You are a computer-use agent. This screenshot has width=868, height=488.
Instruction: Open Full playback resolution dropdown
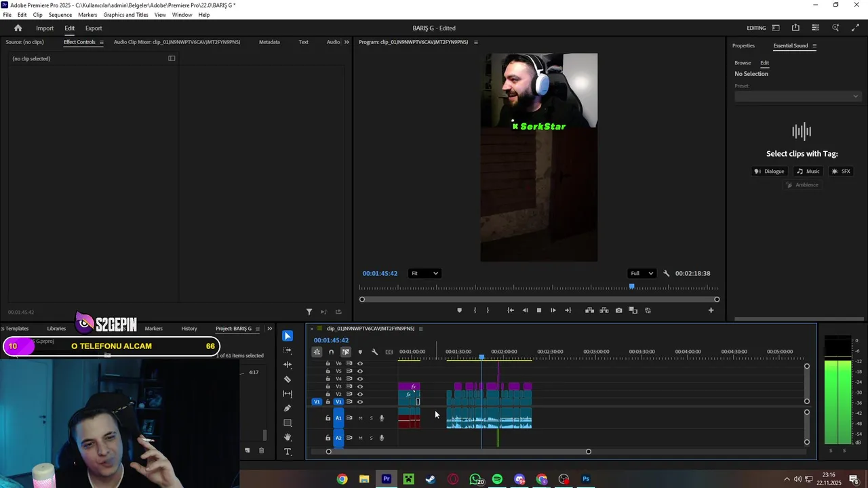[642, 273]
